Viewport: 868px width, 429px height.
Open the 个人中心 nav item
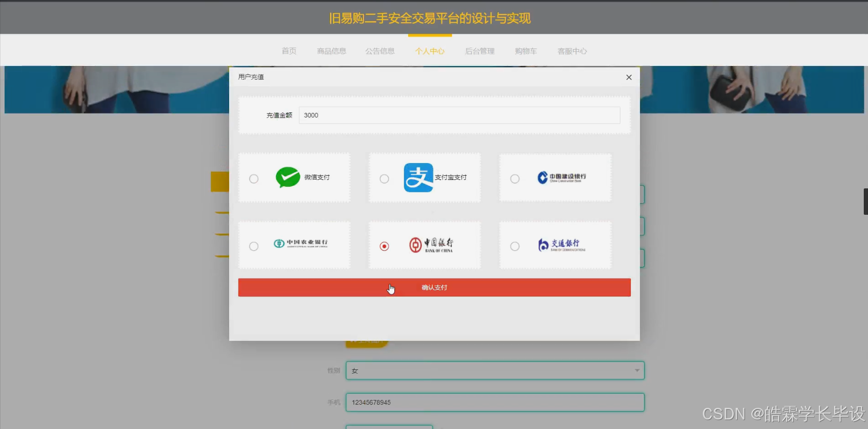(x=430, y=51)
